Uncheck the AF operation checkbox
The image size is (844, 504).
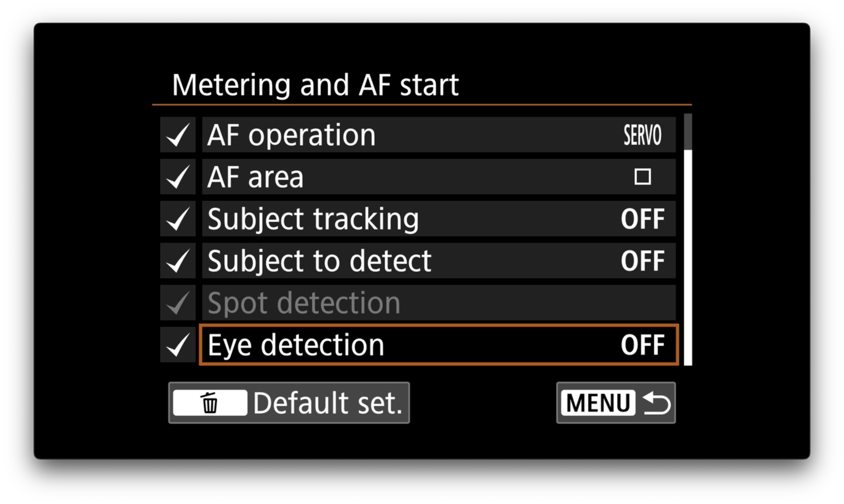178,135
